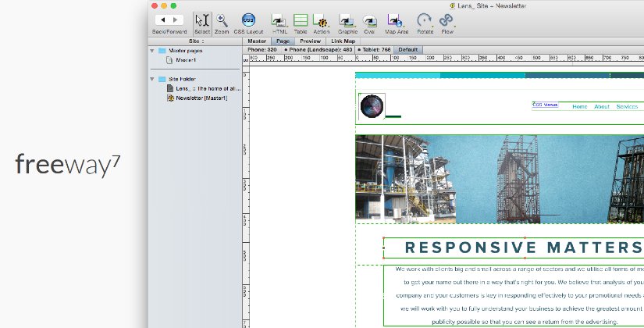This screenshot has width=644, height=328.
Task: Collapse the Master pages group
Action: point(152,51)
